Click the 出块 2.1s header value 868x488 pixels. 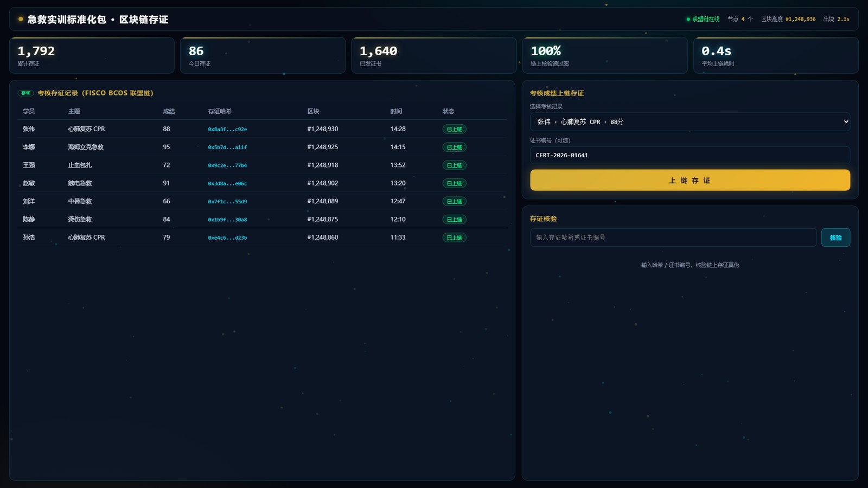click(836, 19)
